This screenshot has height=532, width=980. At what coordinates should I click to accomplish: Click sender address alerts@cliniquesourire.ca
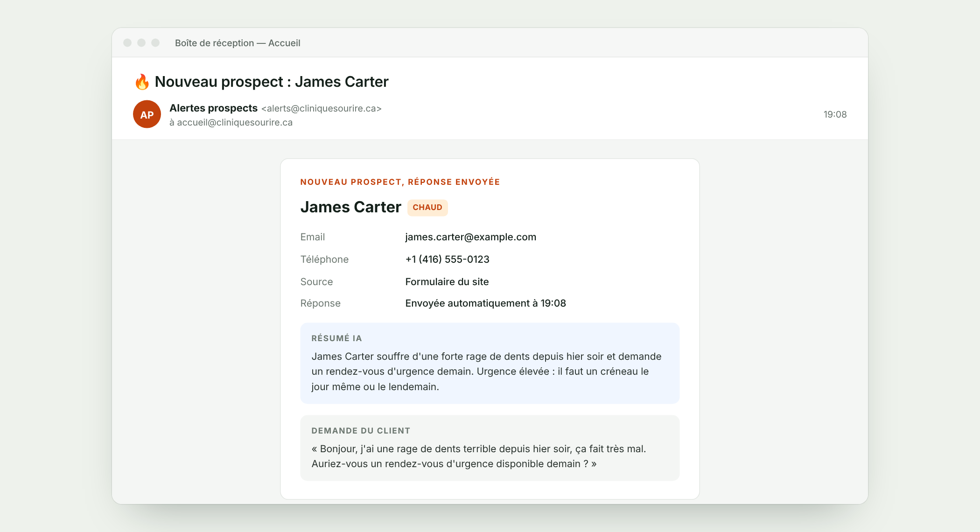[x=322, y=108]
